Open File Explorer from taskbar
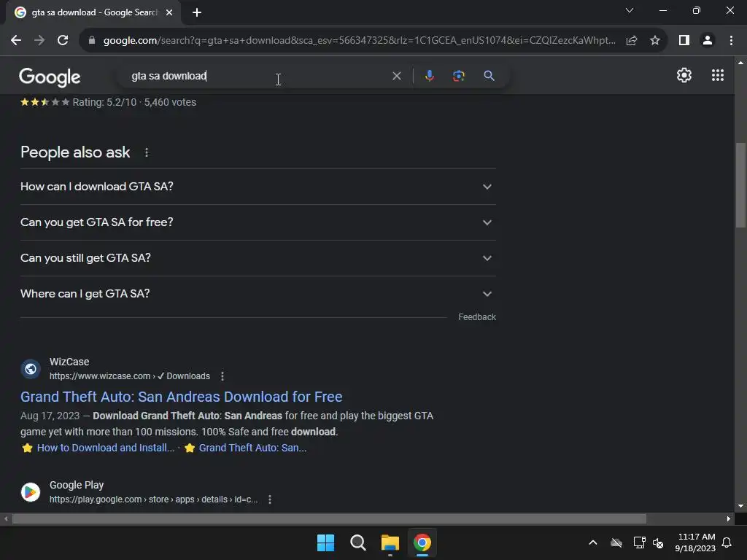 click(x=390, y=542)
